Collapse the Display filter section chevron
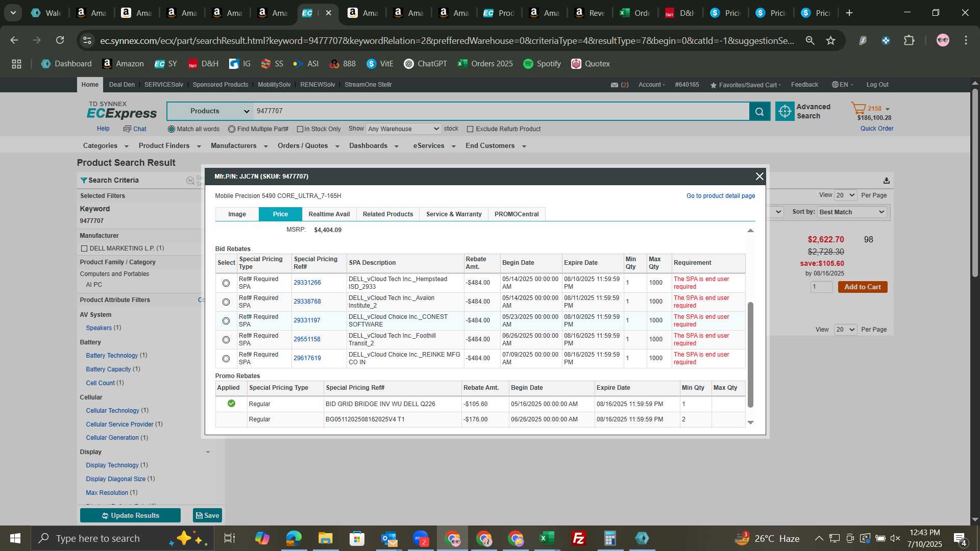 208,452
